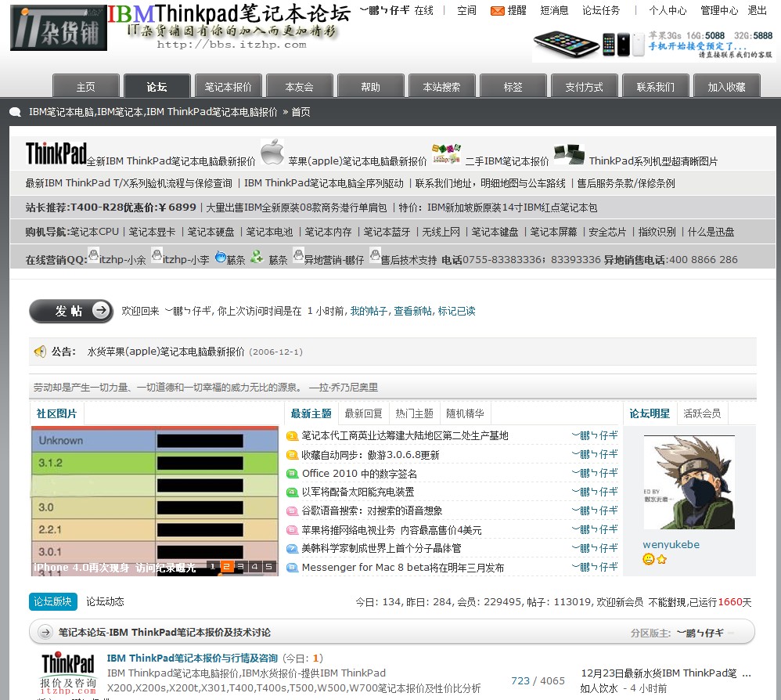Click wenyukebe avatar image

(689, 482)
